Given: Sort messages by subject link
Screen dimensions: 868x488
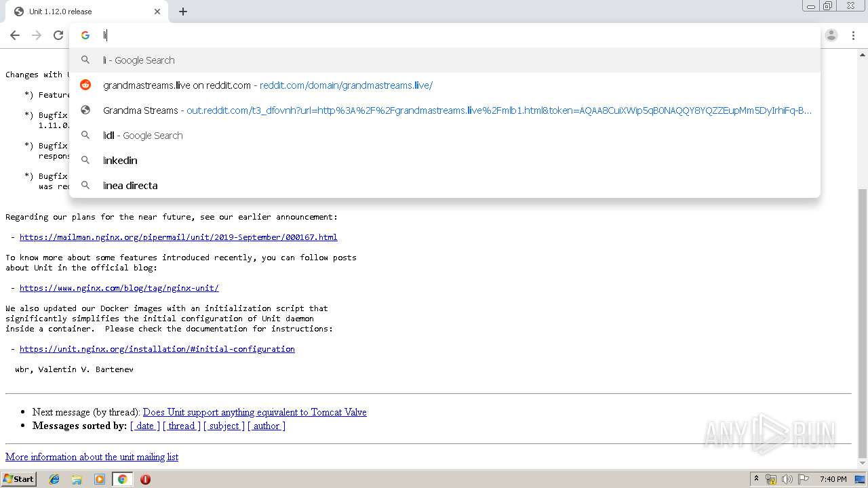Looking at the screenshot, I should (x=224, y=426).
